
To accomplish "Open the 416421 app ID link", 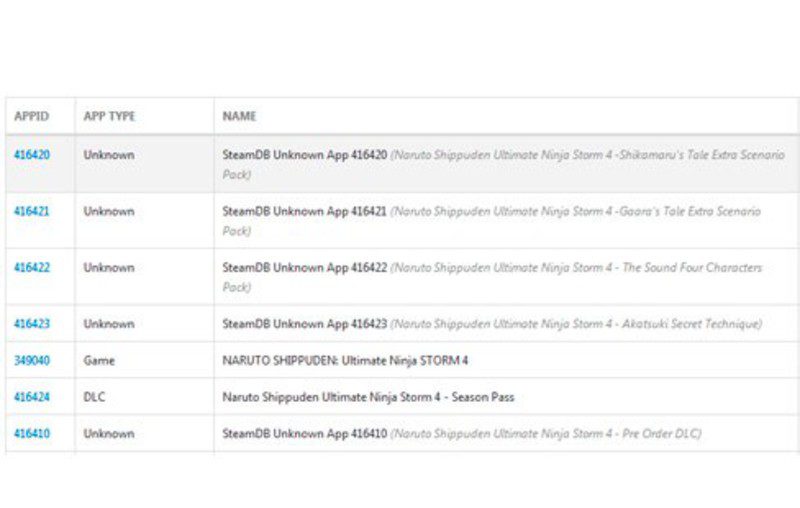I will coord(31,212).
